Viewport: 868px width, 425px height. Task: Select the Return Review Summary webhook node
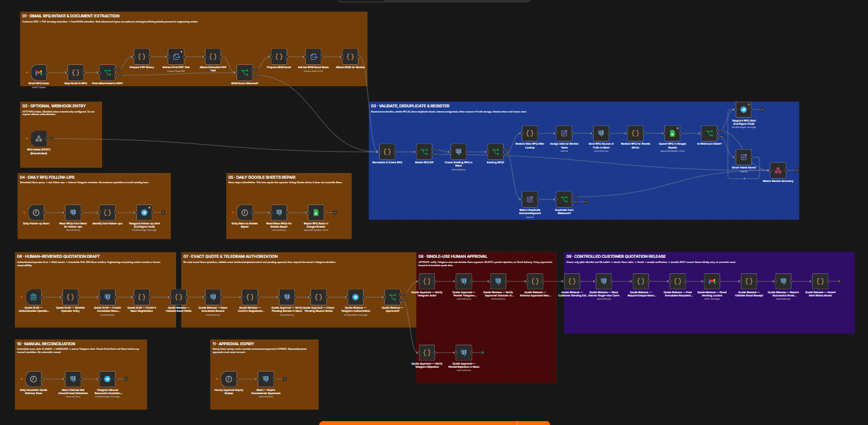pyautogui.click(x=778, y=170)
